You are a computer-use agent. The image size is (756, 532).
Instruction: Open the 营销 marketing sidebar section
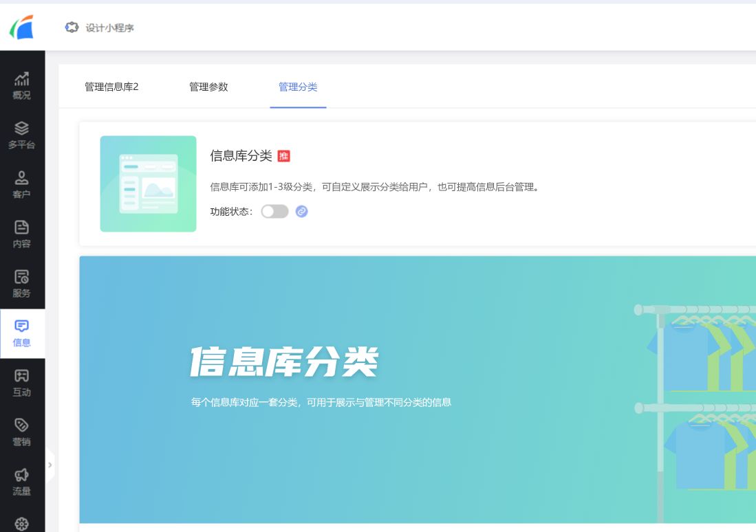(22, 433)
